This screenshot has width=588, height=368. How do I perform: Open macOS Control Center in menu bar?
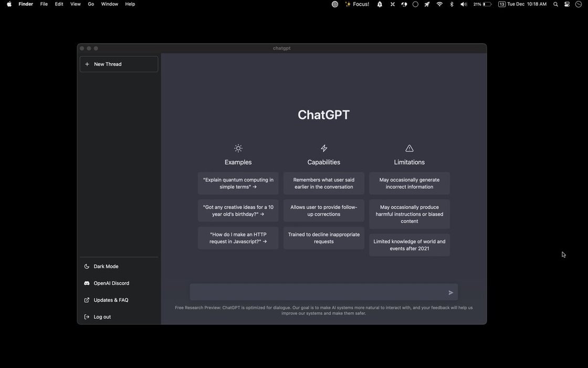coord(567,4)
